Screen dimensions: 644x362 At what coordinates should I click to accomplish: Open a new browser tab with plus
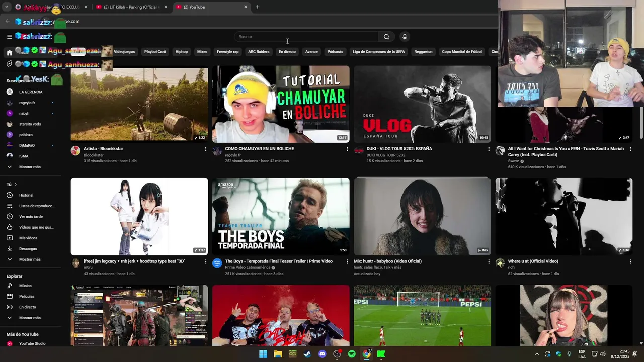click(x=257, y=7)
